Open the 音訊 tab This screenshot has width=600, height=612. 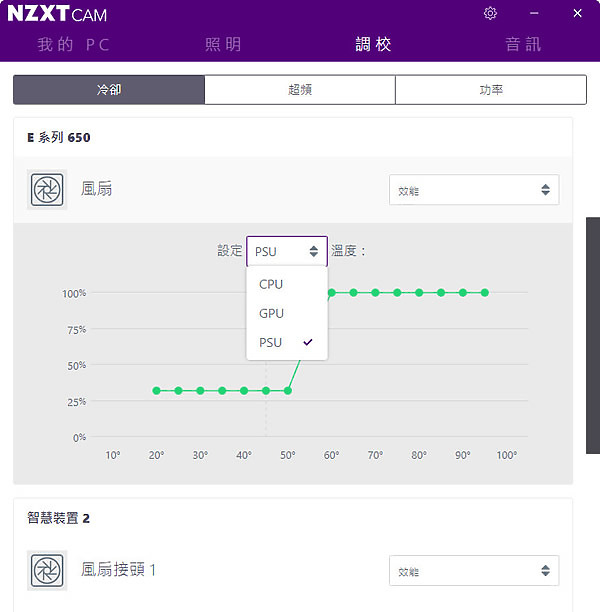pyautogui.click(x=523, y=44)
